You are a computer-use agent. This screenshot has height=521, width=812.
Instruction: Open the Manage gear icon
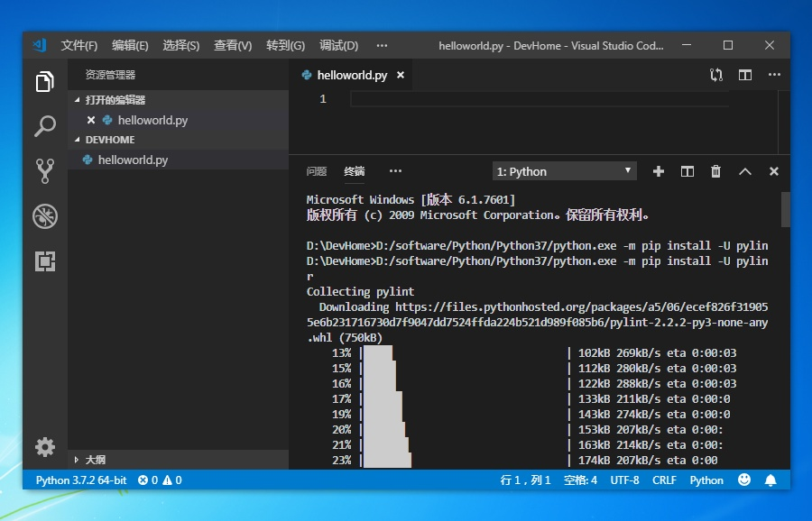click(45, 447)
